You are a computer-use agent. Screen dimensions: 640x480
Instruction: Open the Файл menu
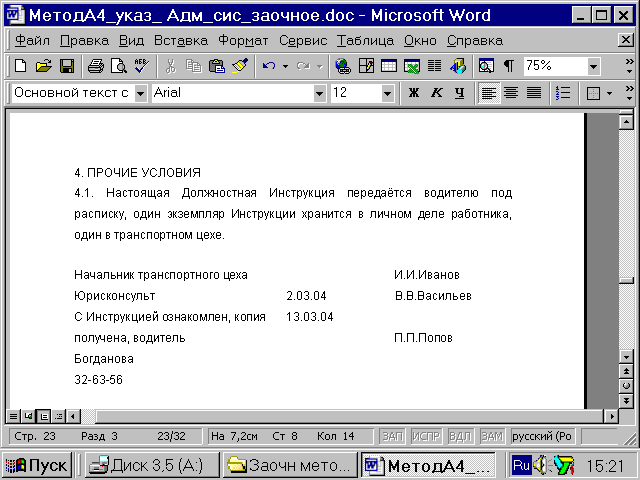tap(32, 40)
